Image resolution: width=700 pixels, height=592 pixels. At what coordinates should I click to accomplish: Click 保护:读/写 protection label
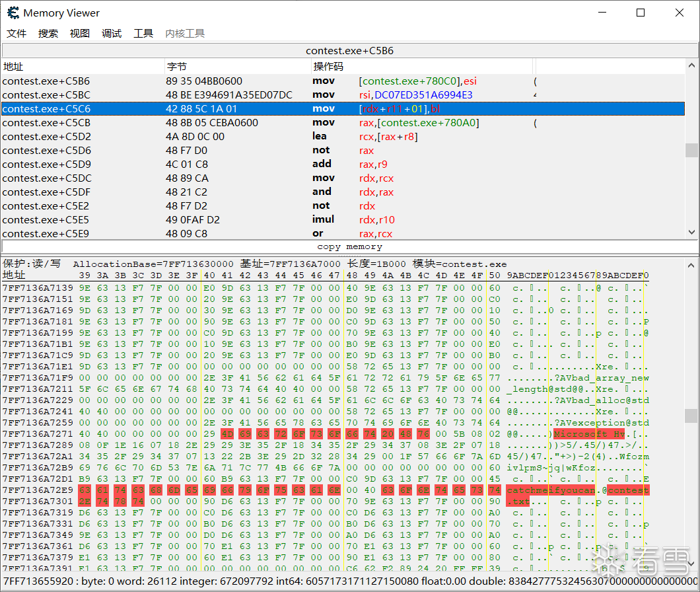(31, 264)
